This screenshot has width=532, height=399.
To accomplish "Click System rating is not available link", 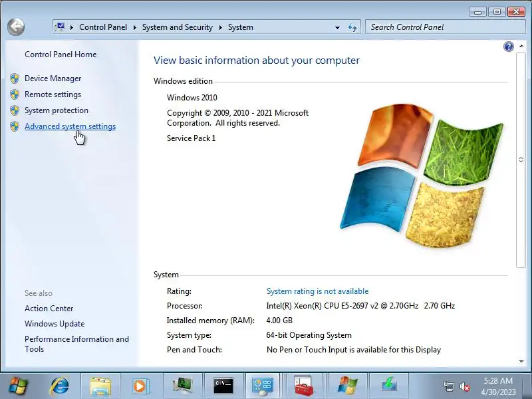I will 317,291.
